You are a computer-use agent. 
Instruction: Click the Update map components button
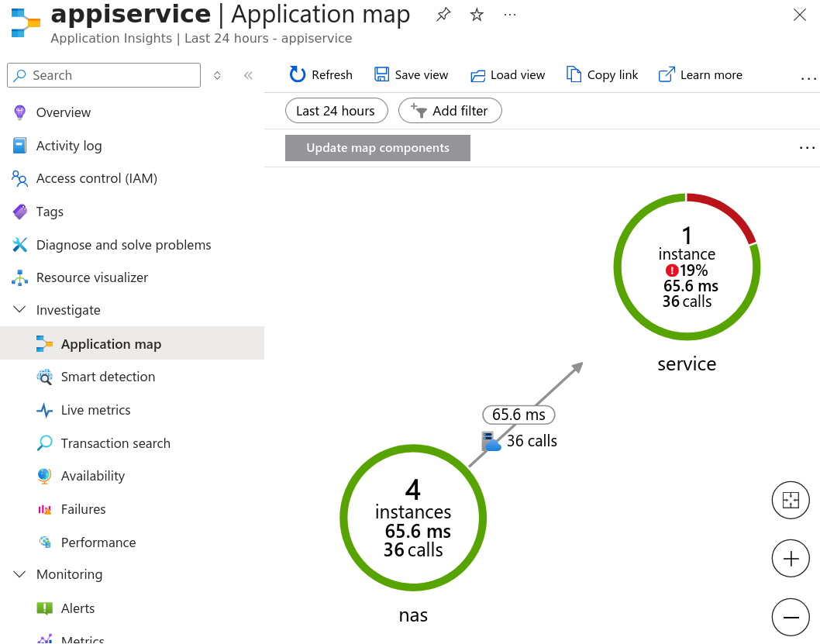pos(377,147)
